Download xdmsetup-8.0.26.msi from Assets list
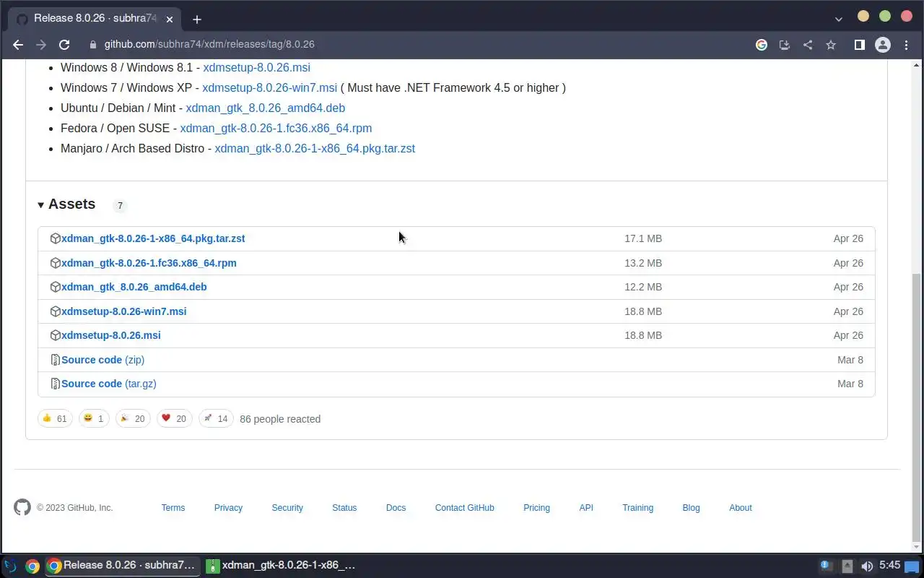 click(111, 335)
